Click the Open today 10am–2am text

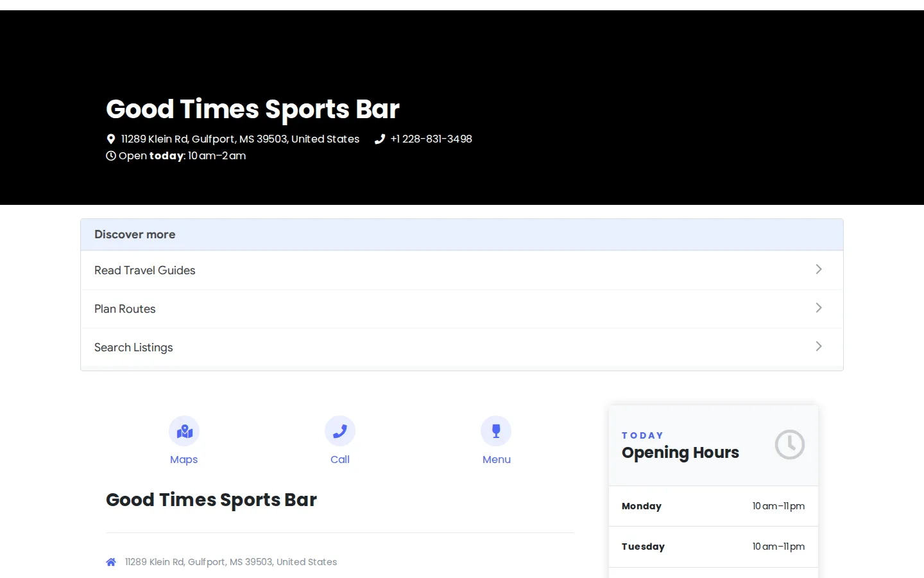coord(182,155)
